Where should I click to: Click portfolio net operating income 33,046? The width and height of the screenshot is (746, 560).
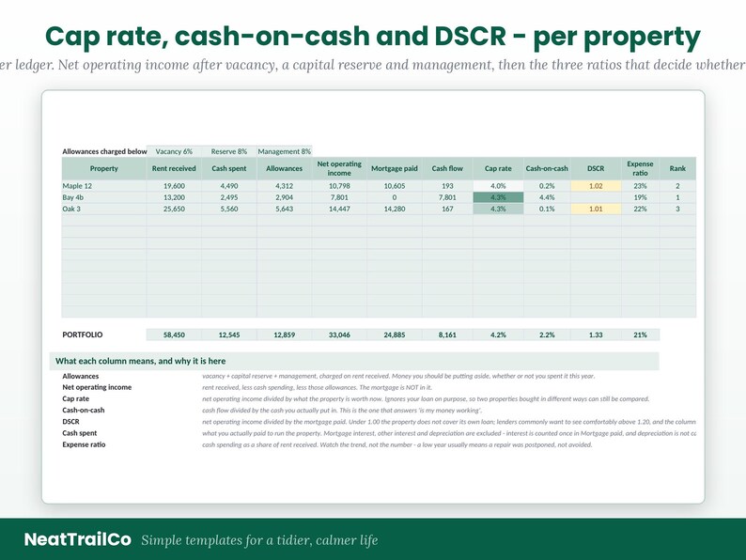339,334
